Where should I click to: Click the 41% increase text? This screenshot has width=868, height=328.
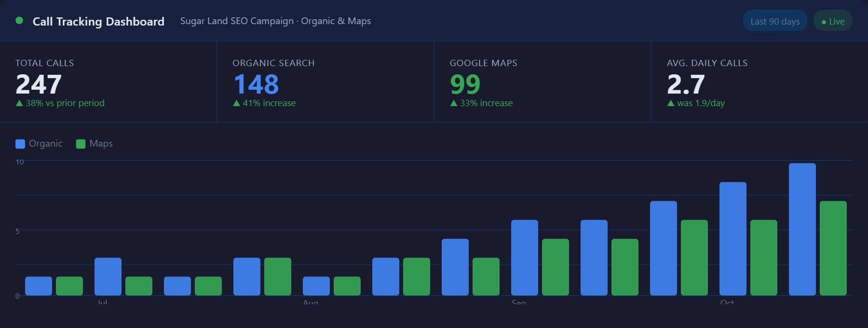click(269, 103)
